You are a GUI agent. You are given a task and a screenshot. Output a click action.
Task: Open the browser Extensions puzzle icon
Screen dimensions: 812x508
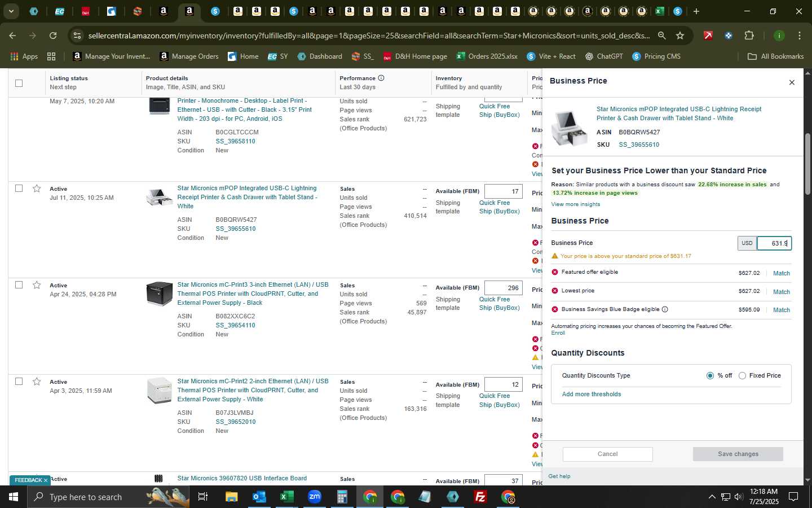coord(749,36)
